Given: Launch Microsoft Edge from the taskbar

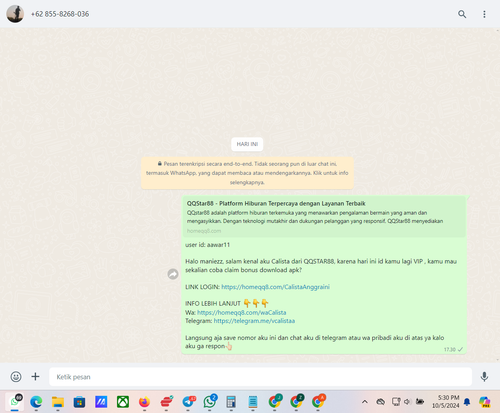Looking at the screenshot, I should (x=36, y=402).
